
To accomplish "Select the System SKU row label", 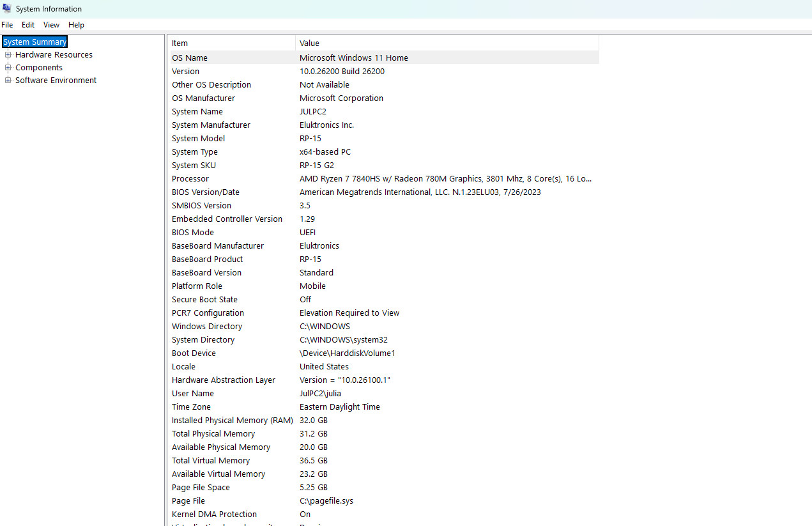I will click(194, 166).
